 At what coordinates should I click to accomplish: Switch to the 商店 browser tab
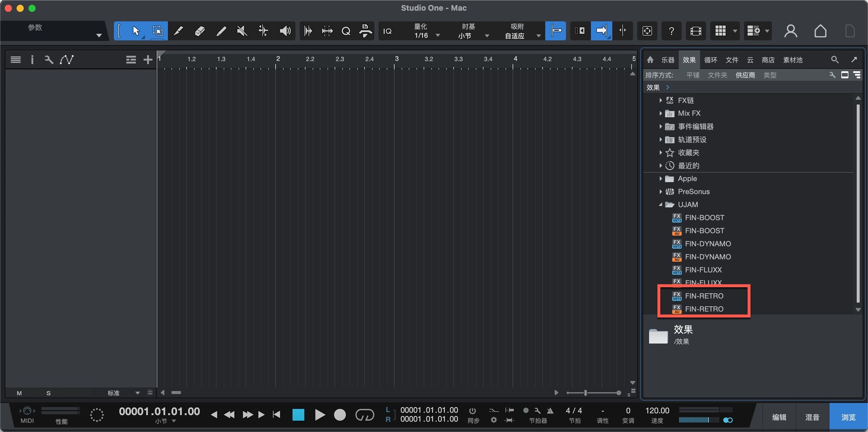[768, 60]
